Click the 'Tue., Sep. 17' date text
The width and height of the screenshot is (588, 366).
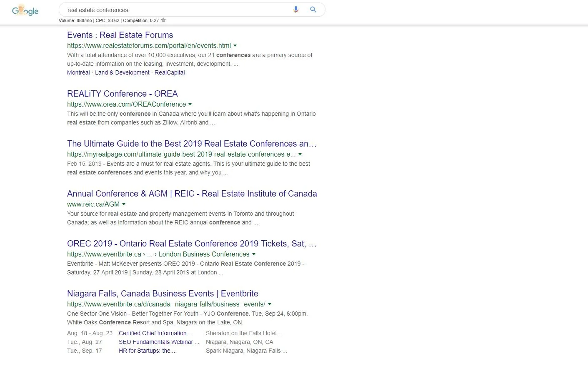(x=85, y=351)
